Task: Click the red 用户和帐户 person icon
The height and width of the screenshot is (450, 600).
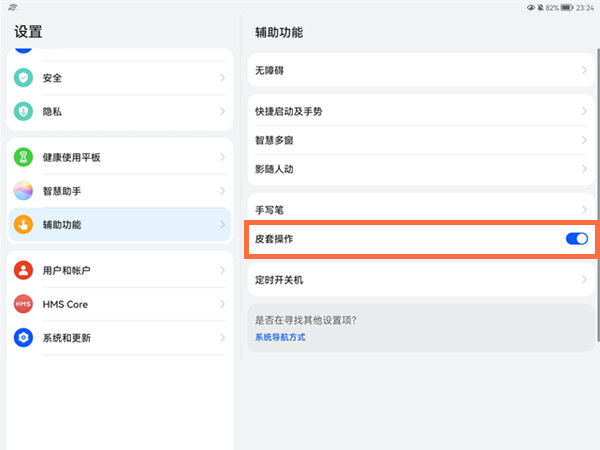Action: [x=23, y=271]
